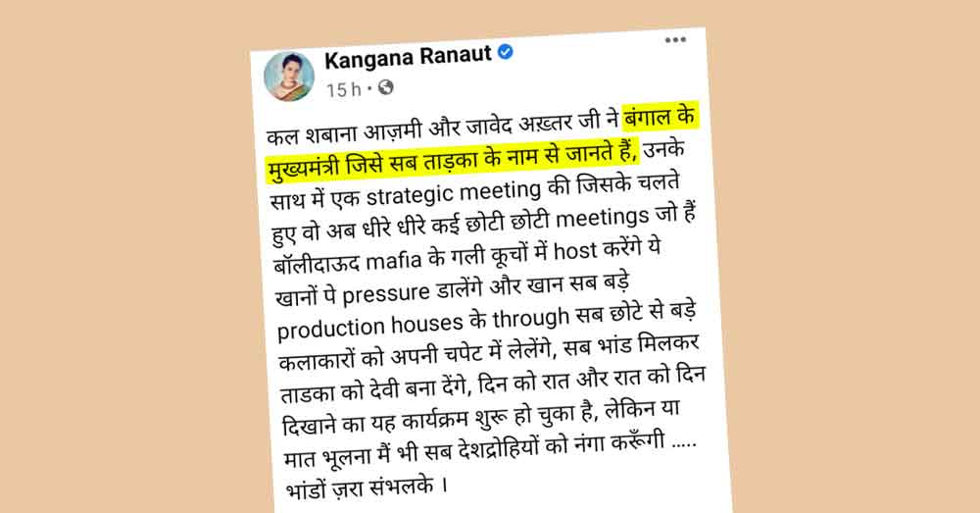
Task: Click the words "production houses"
Action: pyautogui.click(x=370, y=326)
